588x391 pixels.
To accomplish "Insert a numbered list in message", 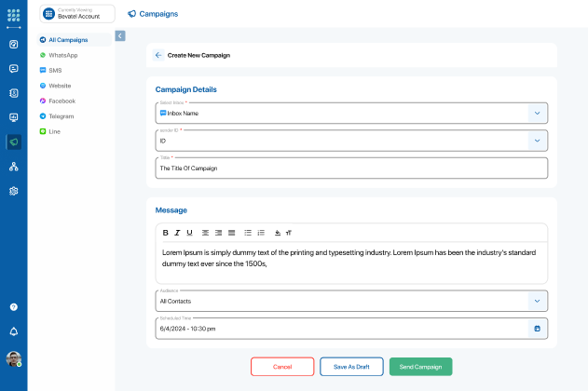I will tap(261, 233).
